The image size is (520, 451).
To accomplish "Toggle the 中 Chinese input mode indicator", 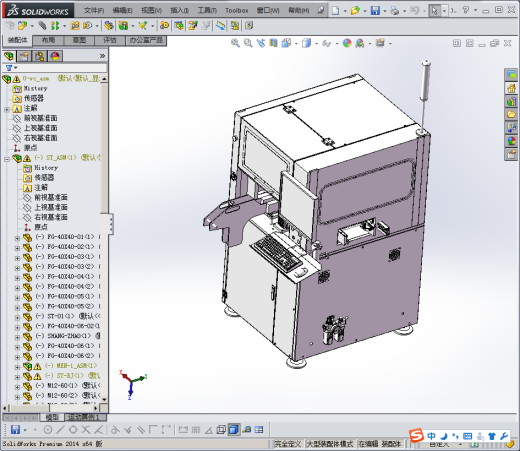I will click(x=431, y=436).
